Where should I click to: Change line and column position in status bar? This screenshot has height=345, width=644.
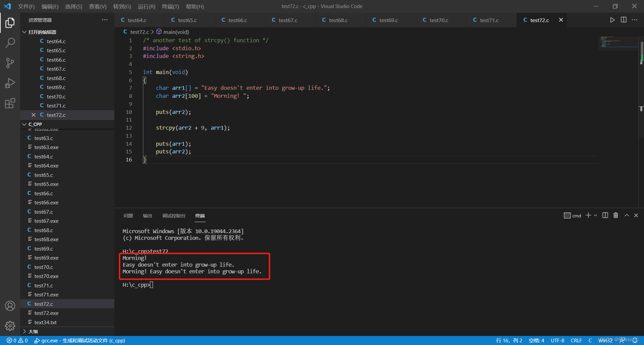point(509,340)
